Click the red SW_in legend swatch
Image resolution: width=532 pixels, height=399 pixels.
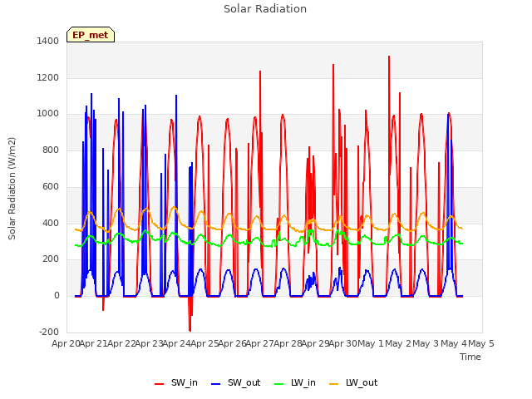click(x=159, y=384)
